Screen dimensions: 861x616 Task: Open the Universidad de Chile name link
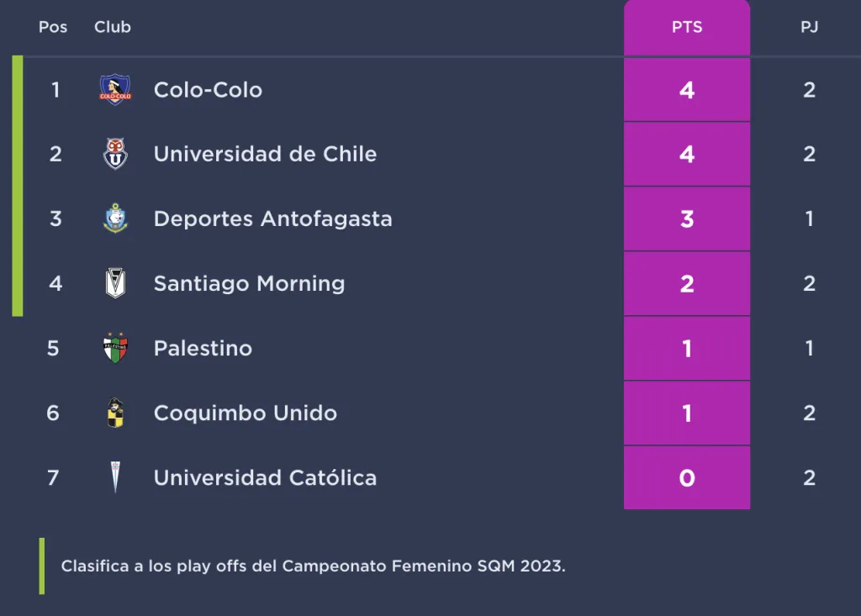(265, 154)
